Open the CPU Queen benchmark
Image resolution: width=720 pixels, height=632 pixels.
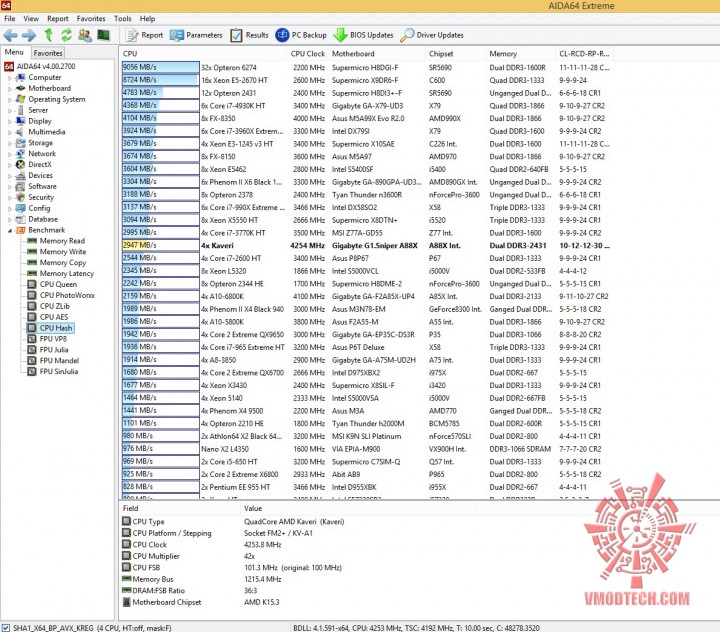58,284
